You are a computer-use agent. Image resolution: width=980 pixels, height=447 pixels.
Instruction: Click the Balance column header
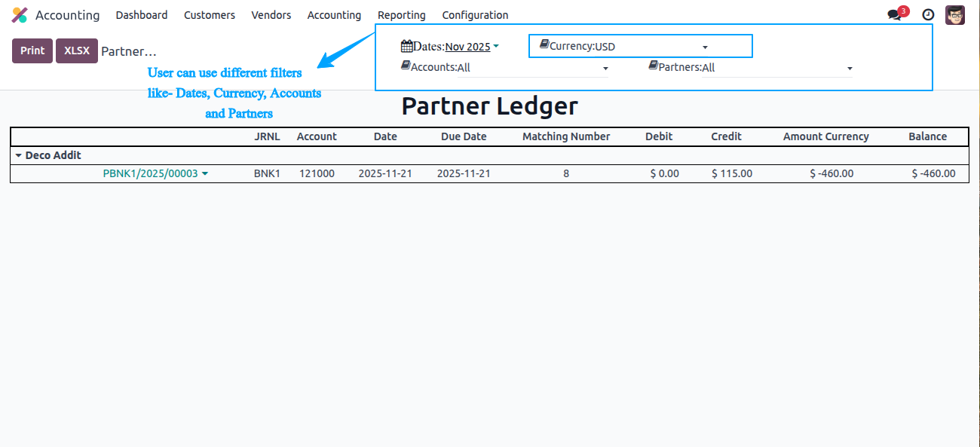click(927, 136)
